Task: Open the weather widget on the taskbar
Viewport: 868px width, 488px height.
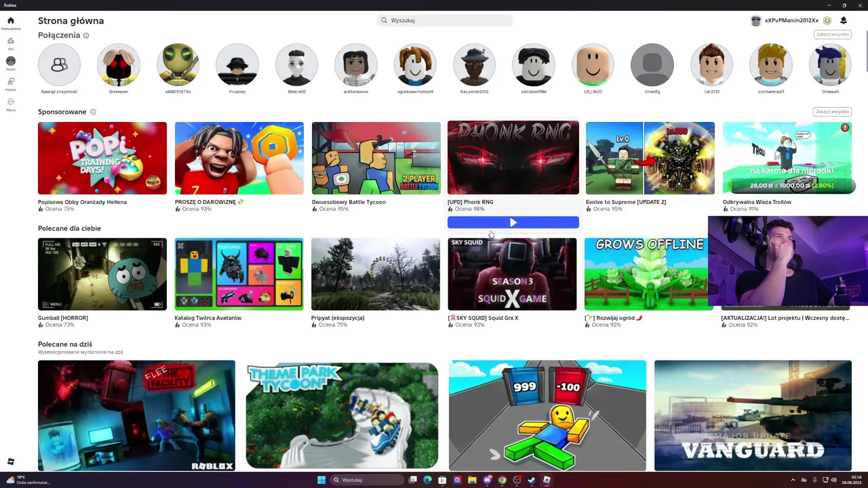Action: coord(28,480)
